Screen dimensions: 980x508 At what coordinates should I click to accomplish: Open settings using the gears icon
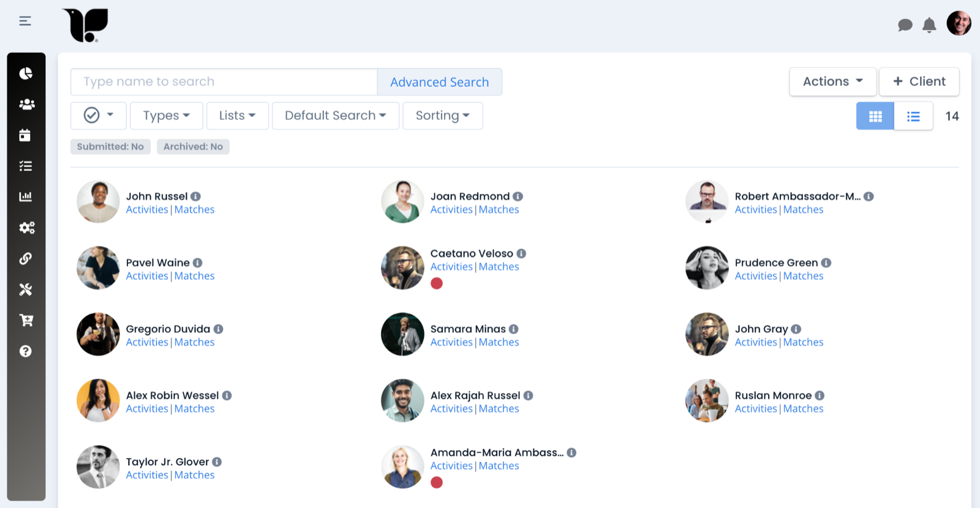[x=25, y=228]
